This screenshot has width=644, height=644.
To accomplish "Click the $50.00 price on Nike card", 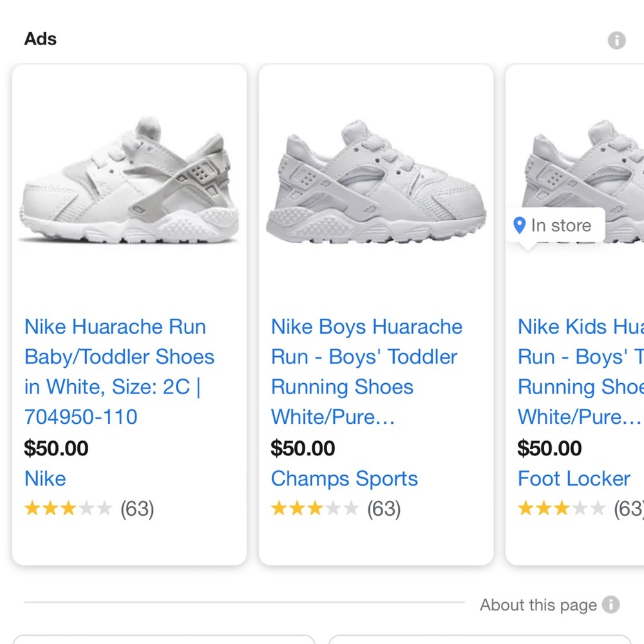I will 56,448.
